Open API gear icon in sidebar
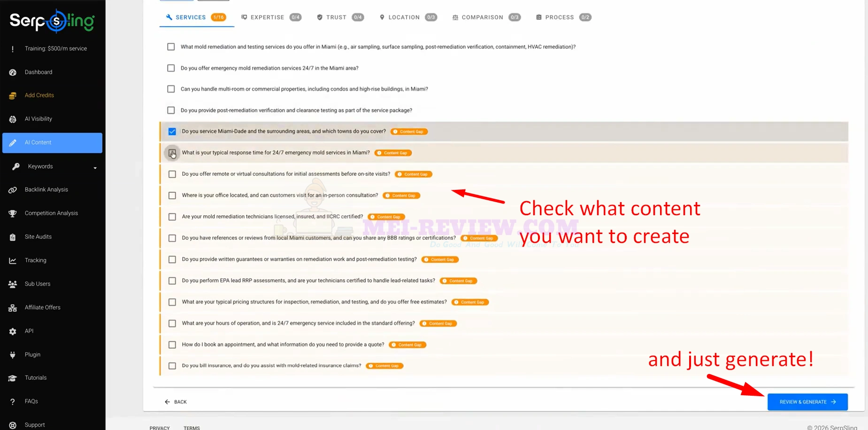Screen dimensions: 868x430 pos(13,331)
